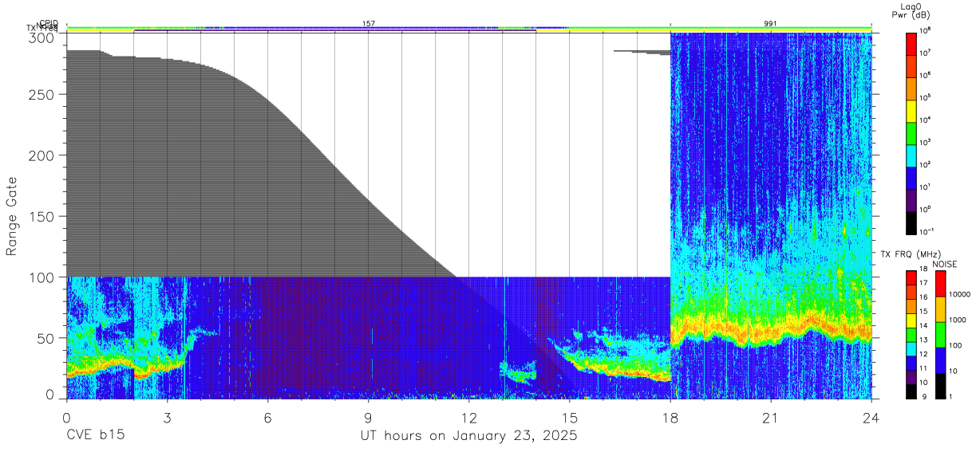Image resolution: width=980 pixels, height=452 pixels.
Task: Click the green segment of the Lag0 Pwr colorbar
Action: pyautogui.click(x=911, y=132)
